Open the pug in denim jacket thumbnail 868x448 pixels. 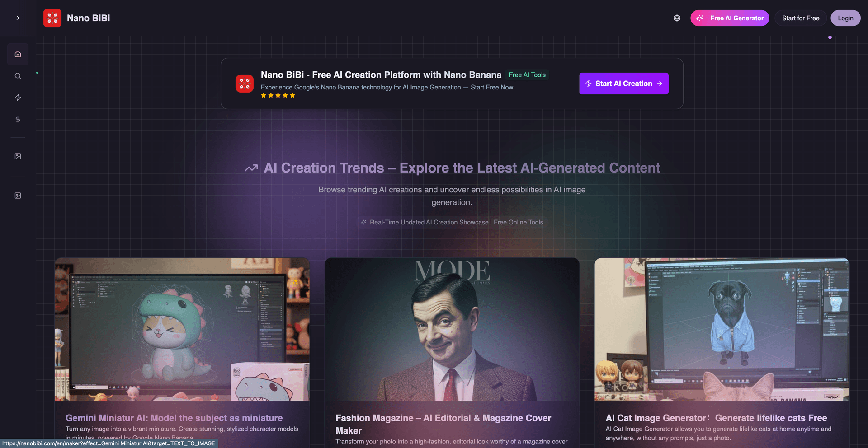(722, 329)
